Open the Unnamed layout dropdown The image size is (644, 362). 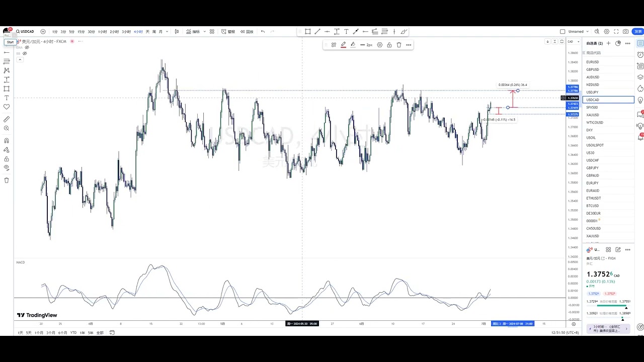[578, 32]
